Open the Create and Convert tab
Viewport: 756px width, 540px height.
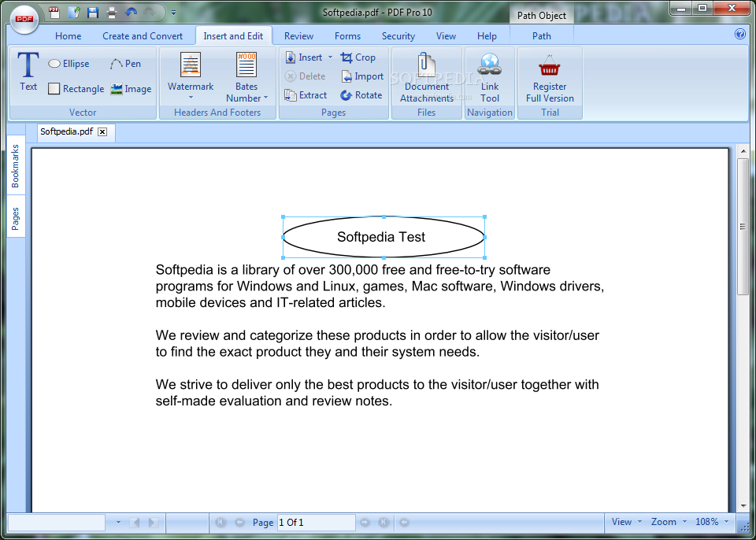[x=143, y=36]
